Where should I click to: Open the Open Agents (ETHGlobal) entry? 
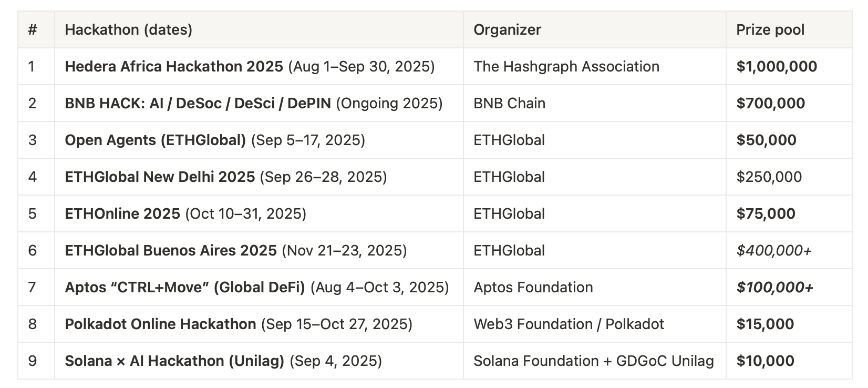155,140
